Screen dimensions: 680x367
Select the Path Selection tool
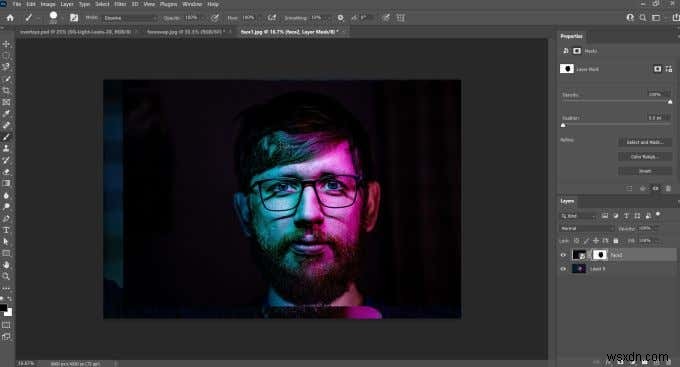[x=6, y=242]
